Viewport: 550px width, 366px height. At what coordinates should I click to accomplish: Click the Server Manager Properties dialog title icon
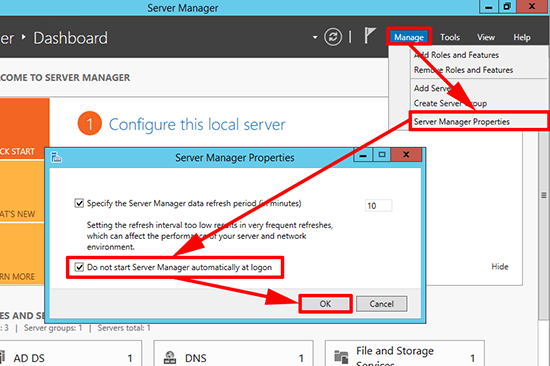(56, 157)
